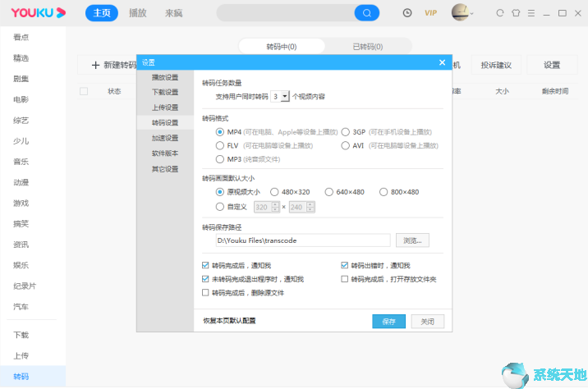Image resolution: width=588 pixels, height=389 pixels.
Task: Open 下载设置 in settings sidebar
Action: [x=165, y=92]
